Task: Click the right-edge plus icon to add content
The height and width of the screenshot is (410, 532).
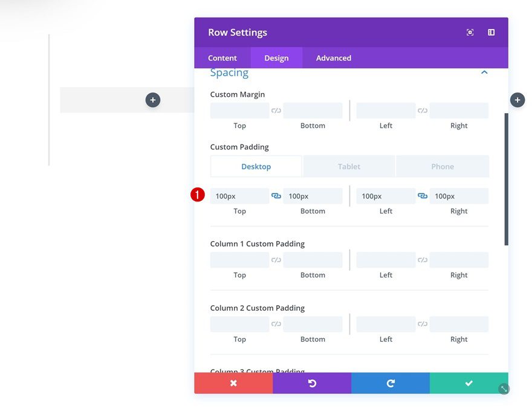Action: tap(517, 100)
